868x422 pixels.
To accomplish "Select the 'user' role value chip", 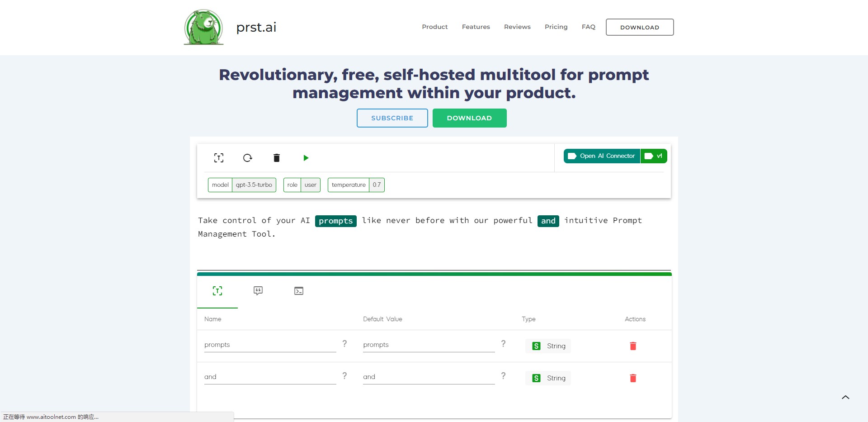I will pyautogui.click(x=310, y=185).
